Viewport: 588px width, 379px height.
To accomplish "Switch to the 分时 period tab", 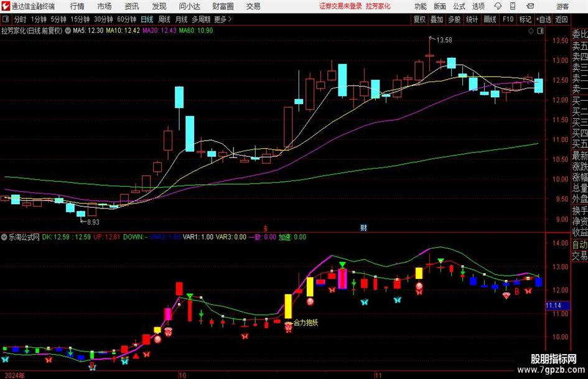I will pyautogui.click(x=21, y=19).
